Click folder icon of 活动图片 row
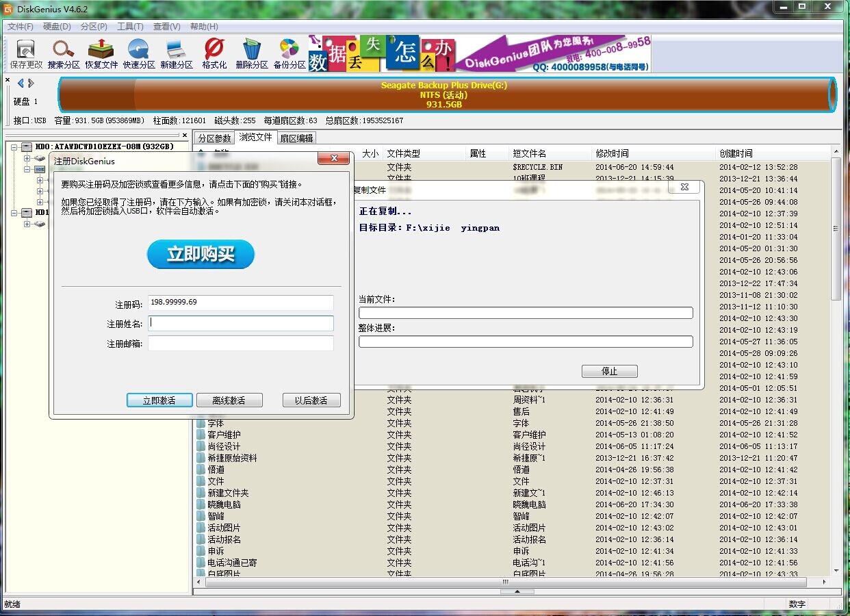The width and height of the screenshot is (850, 616). (x=201, y=528)
